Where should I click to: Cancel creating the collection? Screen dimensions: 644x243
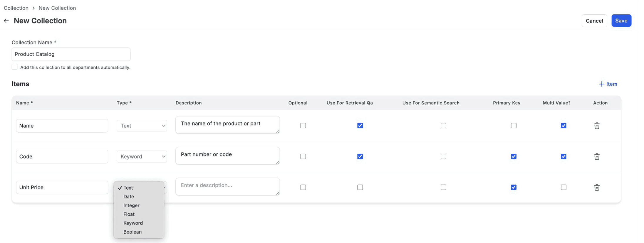[594, 21]
